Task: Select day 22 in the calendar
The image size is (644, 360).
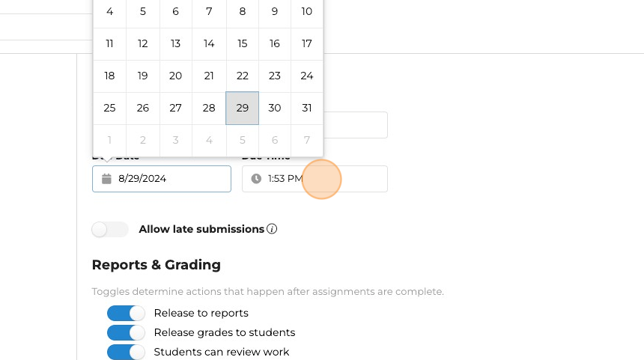Action: [242, 76]
